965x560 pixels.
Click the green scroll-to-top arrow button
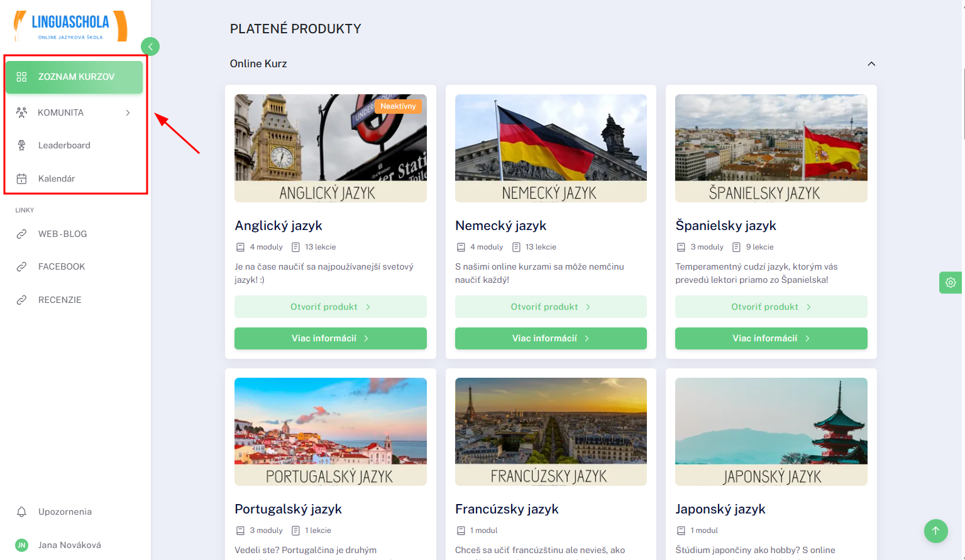click(935, 530)
